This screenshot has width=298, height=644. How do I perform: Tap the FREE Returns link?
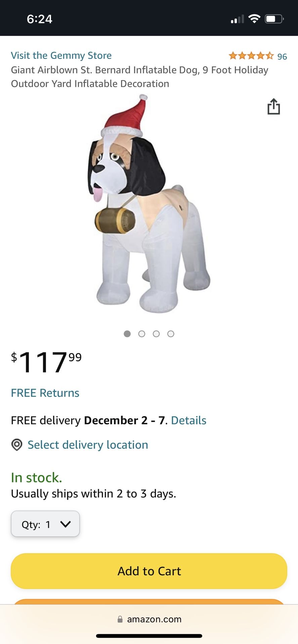[x=45, y=393]
